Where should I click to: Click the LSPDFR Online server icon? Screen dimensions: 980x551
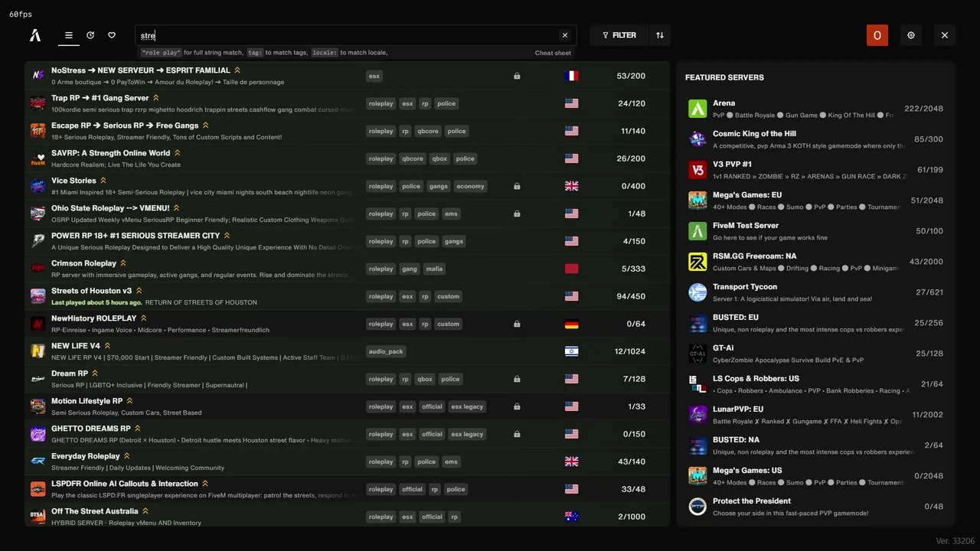point(38,489)
